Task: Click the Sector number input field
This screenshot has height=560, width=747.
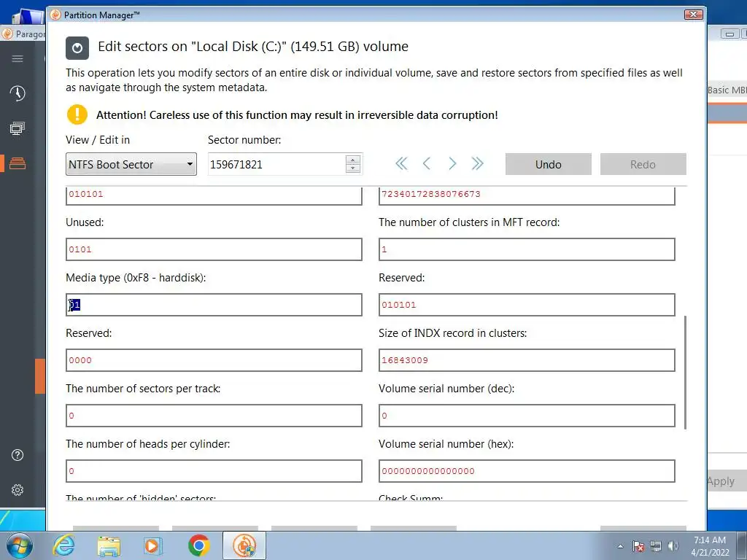Action: pos(277,164)
